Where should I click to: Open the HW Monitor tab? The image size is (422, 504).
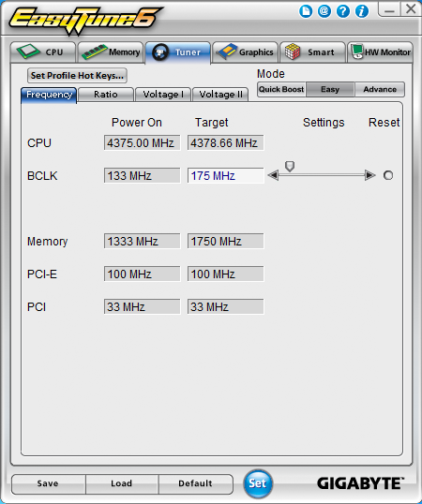[380, 52]
